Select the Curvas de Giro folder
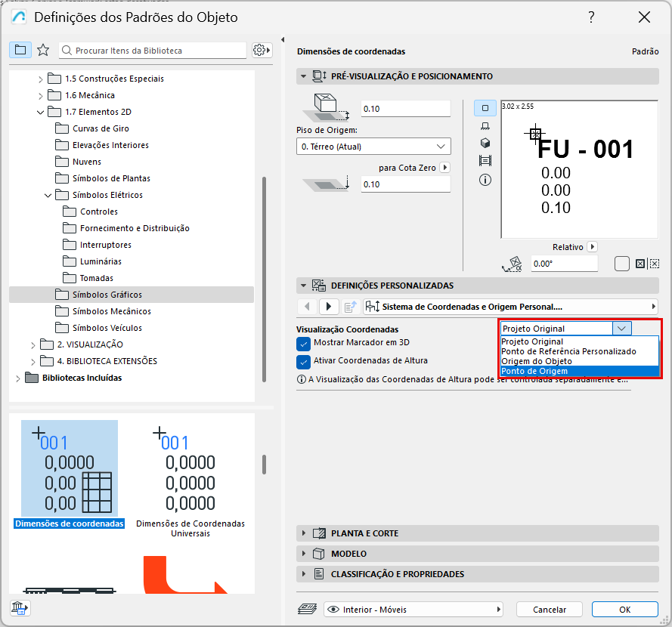 (101, 128)
